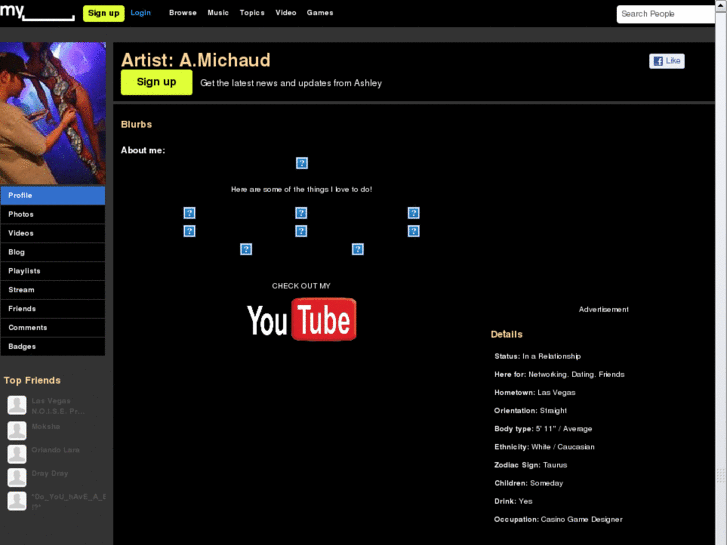Click the Myspace logo in header
727x545 pixels.
point(37,11)
